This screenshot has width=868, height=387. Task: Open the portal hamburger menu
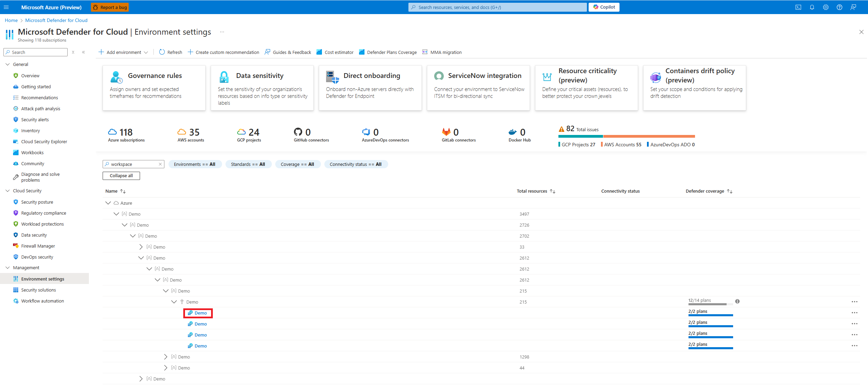6,7
